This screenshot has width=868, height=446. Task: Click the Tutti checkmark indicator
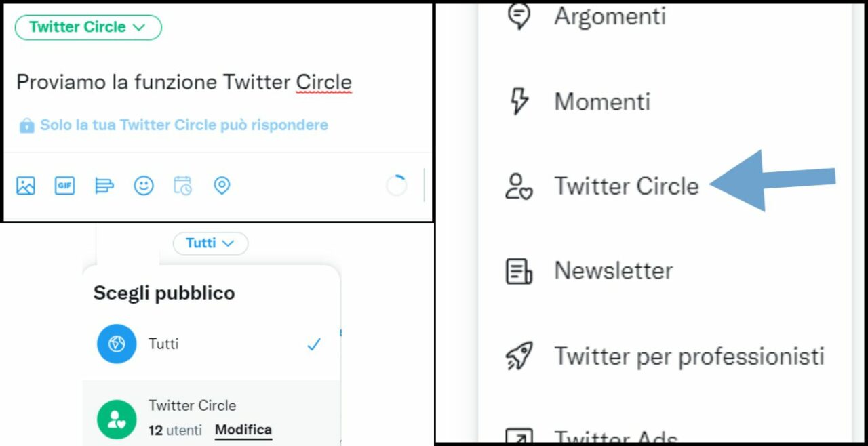click(x=313, y=344)
